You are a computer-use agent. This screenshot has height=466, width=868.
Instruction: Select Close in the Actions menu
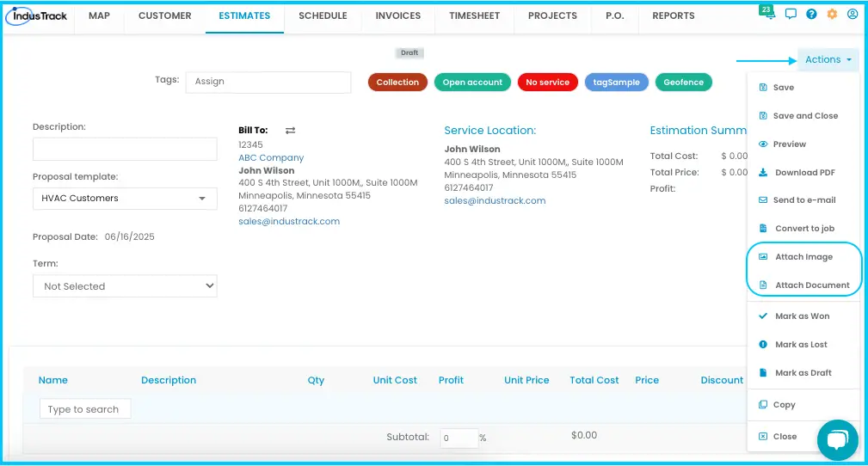pos(786,436)
